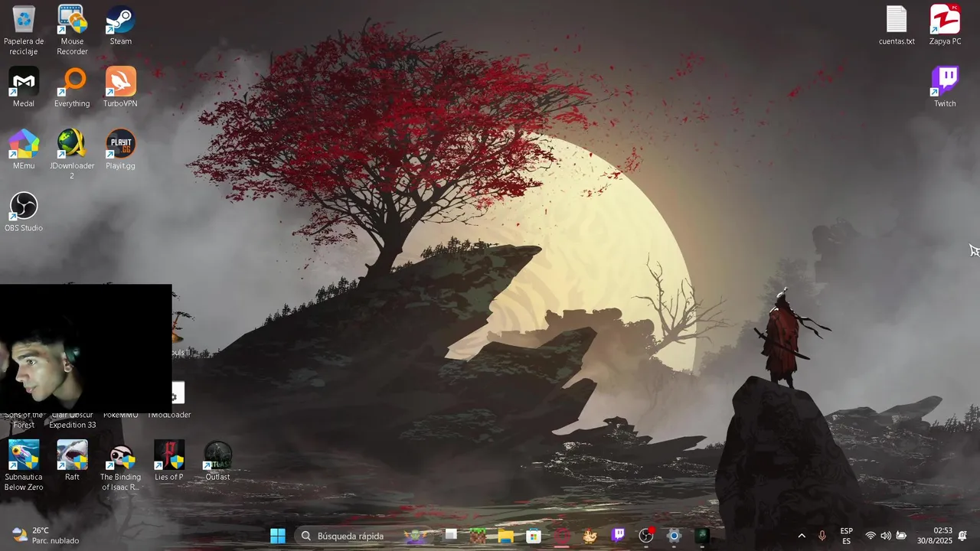Click the red circular taskbar app icon
The height and width of the screenshot is (551, 980).
[562, 536]
